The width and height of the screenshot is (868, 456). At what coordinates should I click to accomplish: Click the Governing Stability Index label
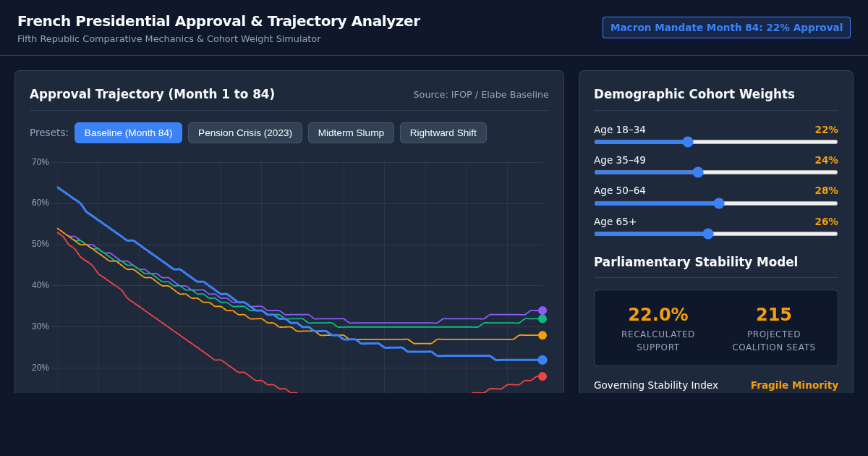pyautogui.click(x=656, y=385)
